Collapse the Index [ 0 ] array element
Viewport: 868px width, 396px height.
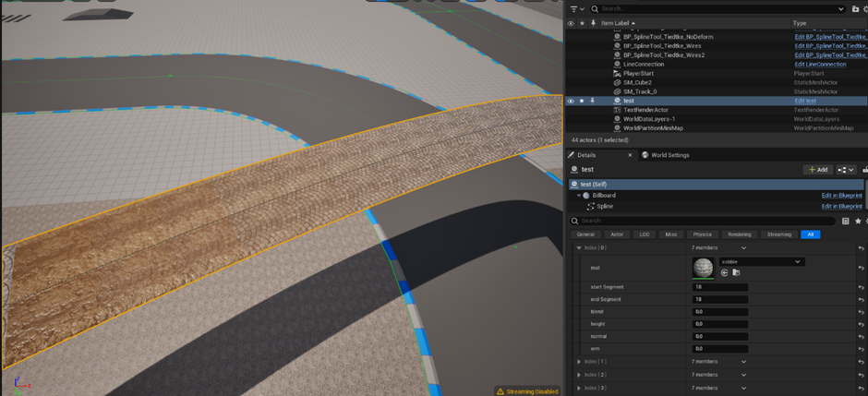(579, 248)
